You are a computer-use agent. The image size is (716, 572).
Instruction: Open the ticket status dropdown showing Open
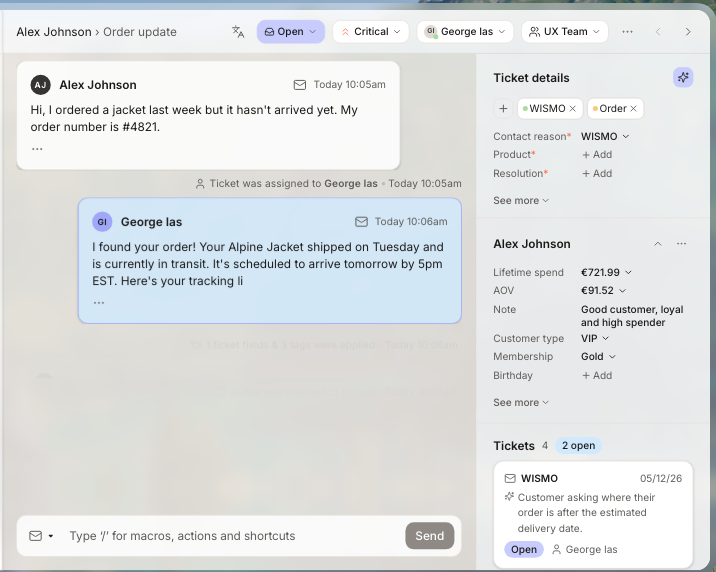(290, 31)
